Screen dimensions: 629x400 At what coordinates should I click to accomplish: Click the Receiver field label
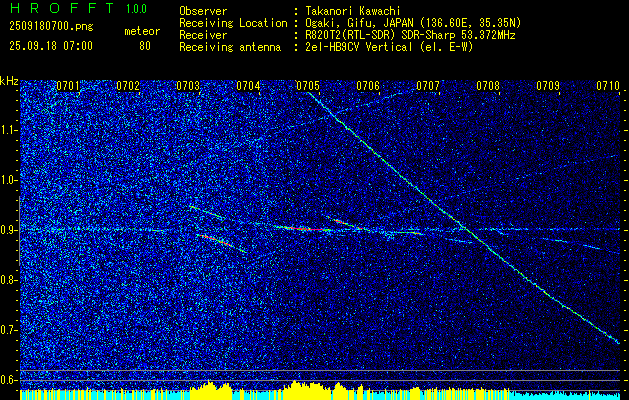(x=203, y=35)
